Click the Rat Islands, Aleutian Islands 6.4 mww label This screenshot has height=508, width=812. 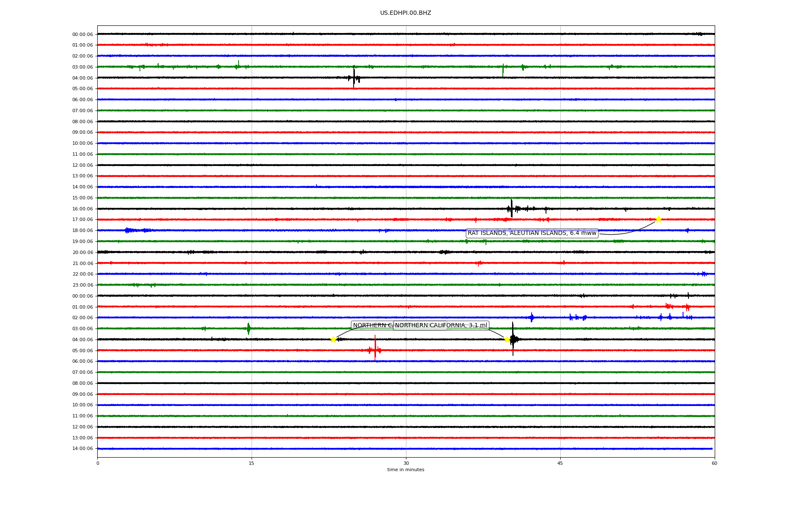pyautogui.click(x=532, y=233)
